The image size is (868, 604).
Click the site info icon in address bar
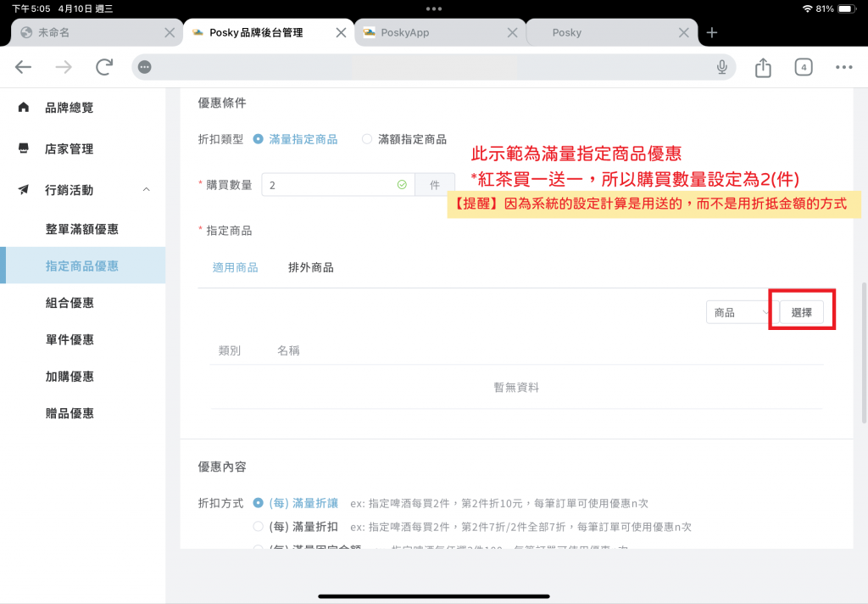pos(144,67)
